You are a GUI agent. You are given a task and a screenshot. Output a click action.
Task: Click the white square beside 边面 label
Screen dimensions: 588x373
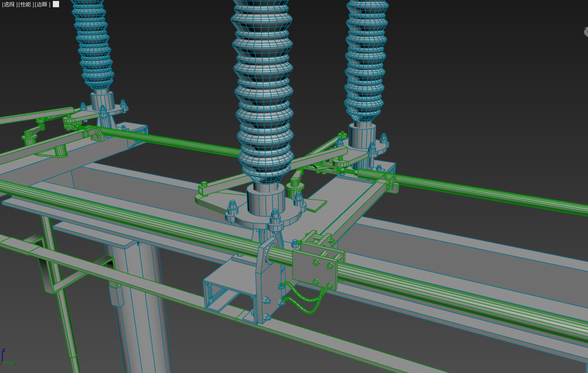(x=56, y=4)
